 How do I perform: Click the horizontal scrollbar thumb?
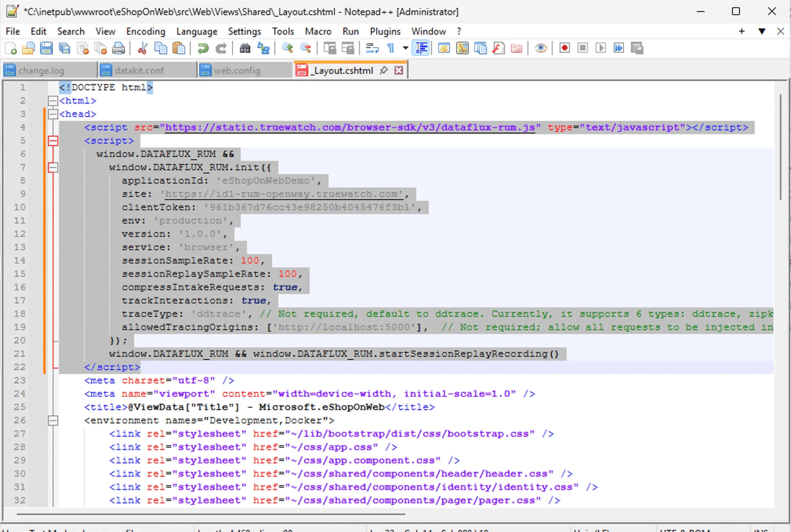(x=210, y=514)
